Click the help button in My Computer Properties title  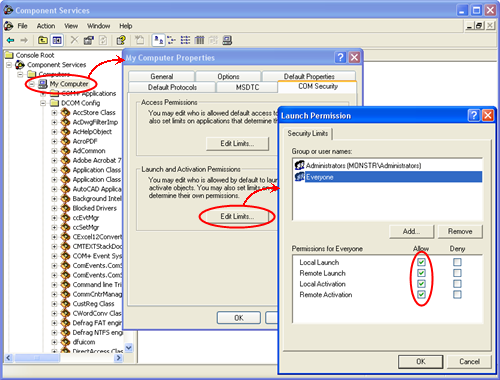(x=340, y=58)
